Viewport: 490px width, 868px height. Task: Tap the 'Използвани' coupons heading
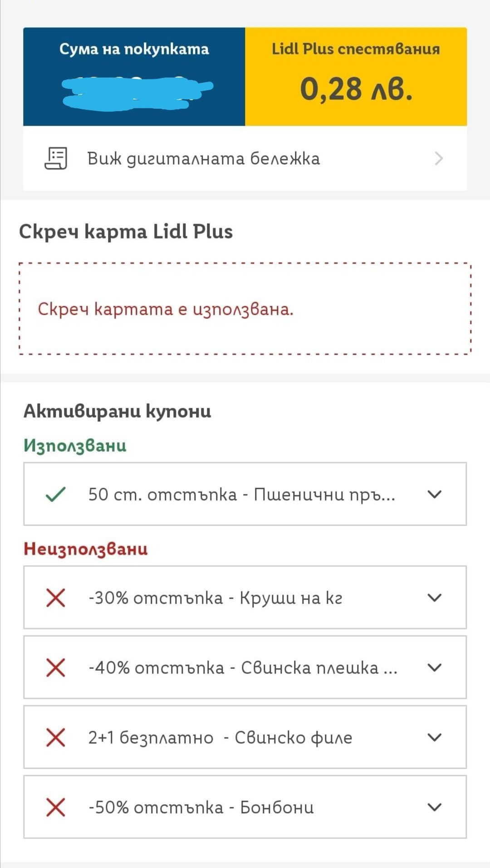75,445
